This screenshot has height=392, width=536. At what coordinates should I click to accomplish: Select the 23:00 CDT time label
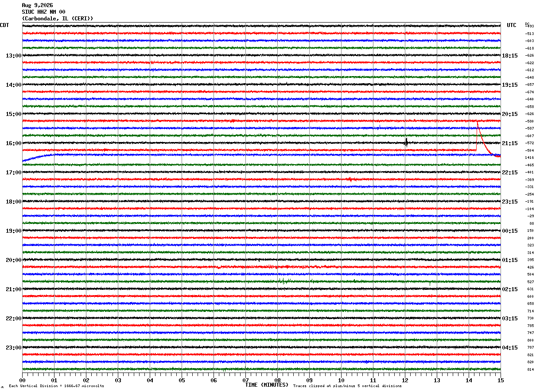14,348
